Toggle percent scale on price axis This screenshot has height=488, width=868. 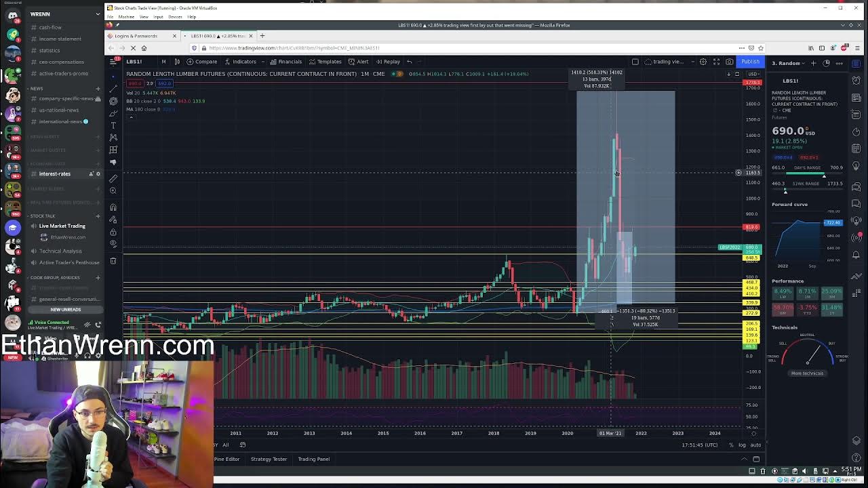point(731,445)
